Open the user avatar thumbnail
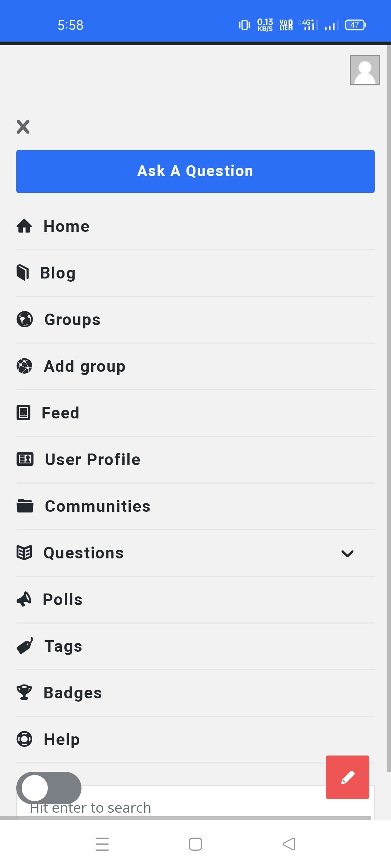Viewport: 391px width, 868px height. click(365, 70)
